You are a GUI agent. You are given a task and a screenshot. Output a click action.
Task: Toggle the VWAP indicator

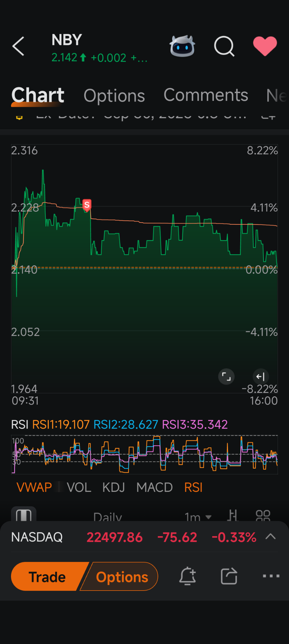point(34,487)
